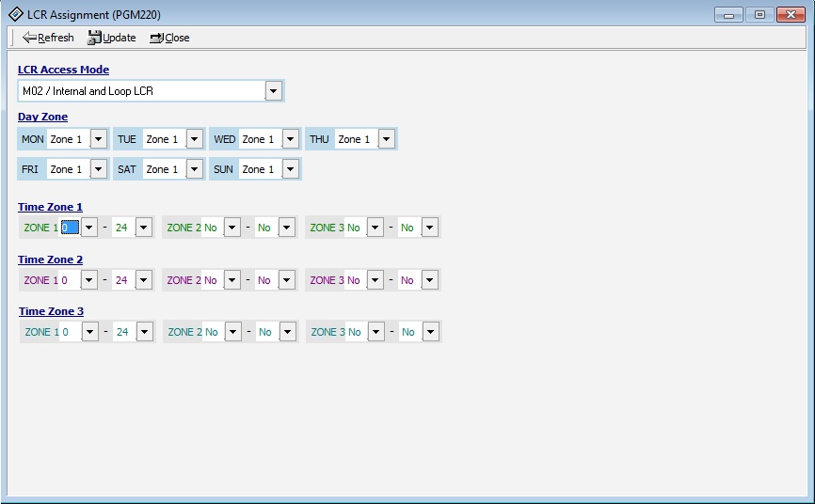Click the LCR Assignment window title icon
The height and width of the screenshot is (504, 815).
click(x=15, y=14)
